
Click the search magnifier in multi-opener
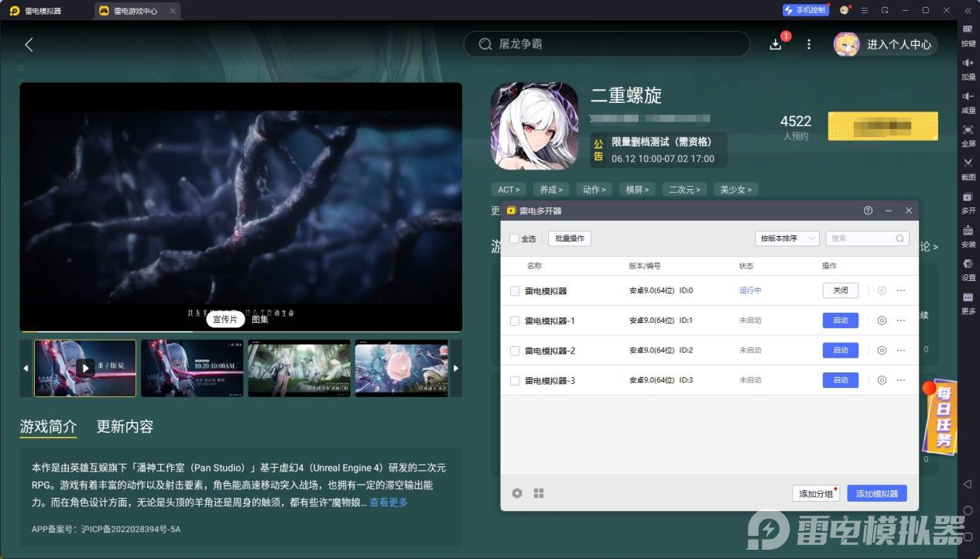(x=899, y=238)
